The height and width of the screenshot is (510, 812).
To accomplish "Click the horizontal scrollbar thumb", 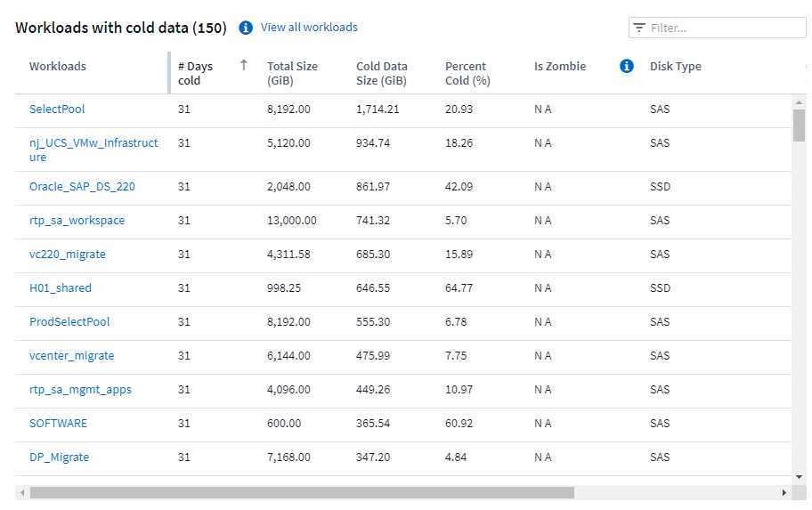I will (302, 492).
